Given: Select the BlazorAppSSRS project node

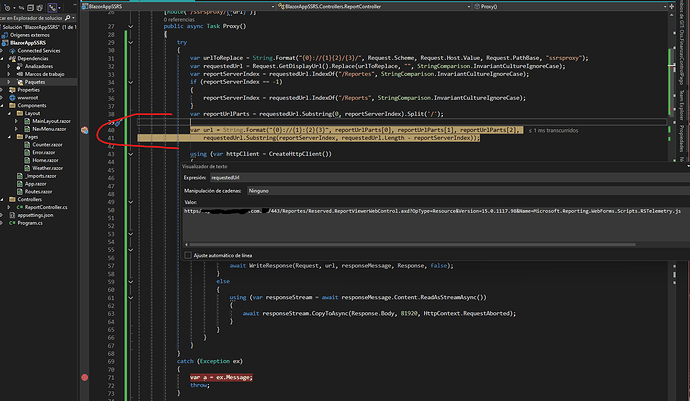Looking at the screenshot, I should pos(28,43).
